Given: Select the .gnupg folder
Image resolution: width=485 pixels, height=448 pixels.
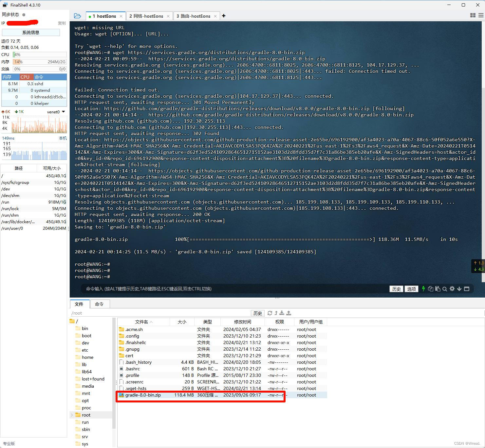Looking at the screenshot, I should pos(222,349).
